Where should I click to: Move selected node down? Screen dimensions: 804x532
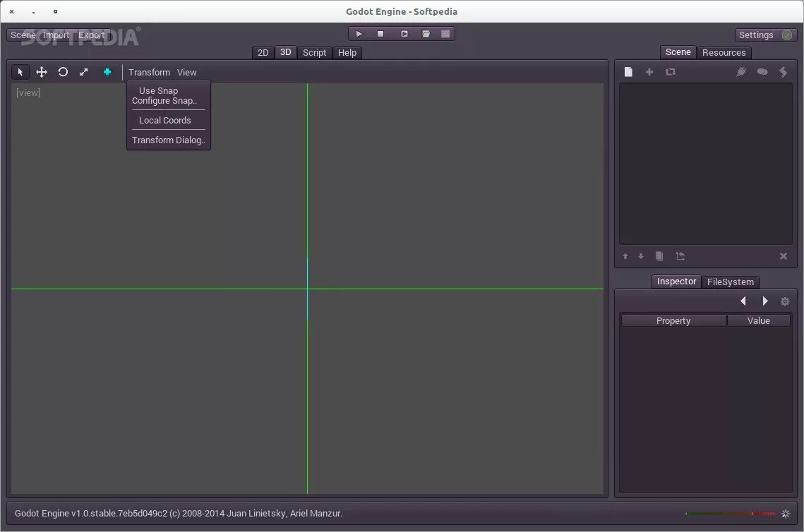(641, 256)
